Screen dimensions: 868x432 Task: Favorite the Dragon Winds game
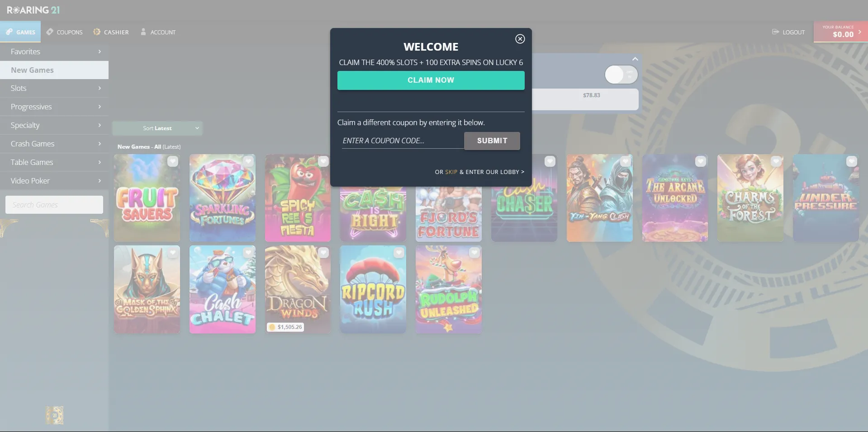(x=323, y=253)
